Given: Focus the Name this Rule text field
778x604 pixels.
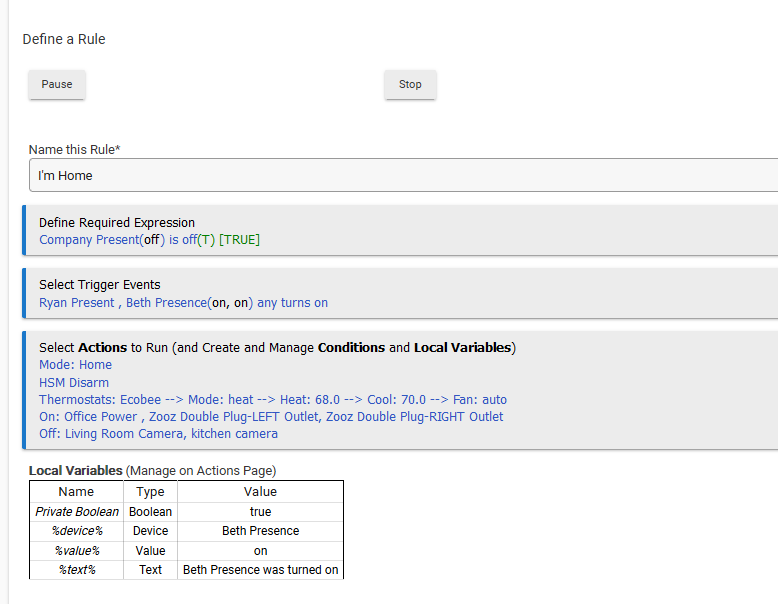Looking at the screenshot, I should (400, 175).
